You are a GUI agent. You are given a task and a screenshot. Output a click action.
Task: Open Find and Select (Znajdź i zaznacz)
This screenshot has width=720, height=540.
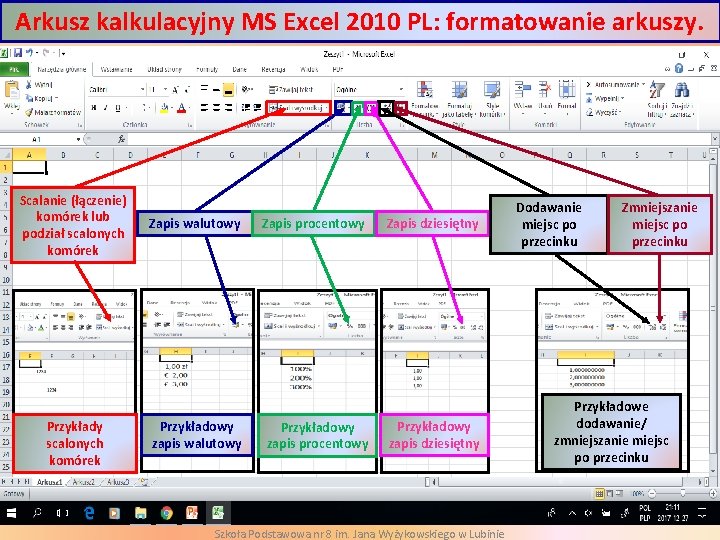click(x=682, y=99)
